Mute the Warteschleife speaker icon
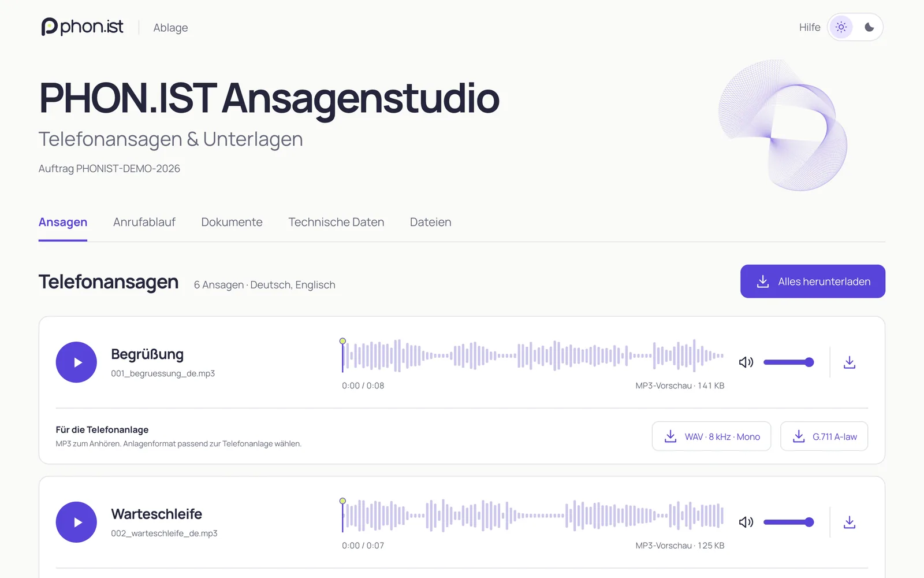The height and width of the screenshot is (578, 924). click(x=746, y=523)
